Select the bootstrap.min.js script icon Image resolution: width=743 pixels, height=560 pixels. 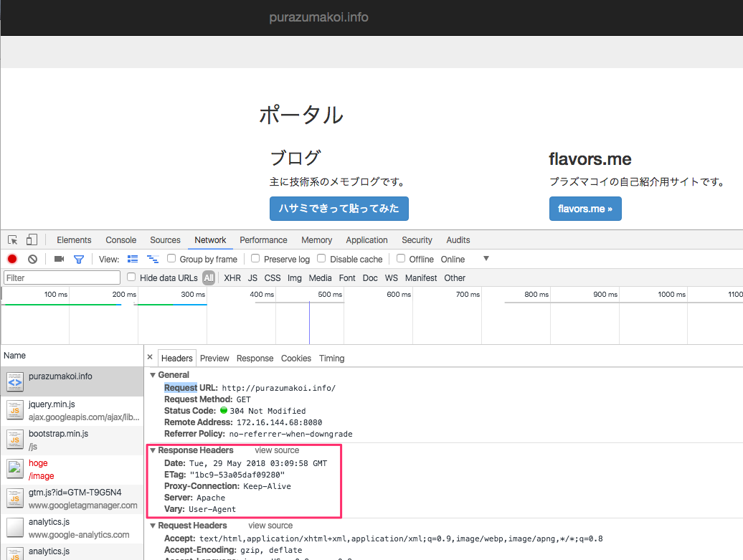14,440
